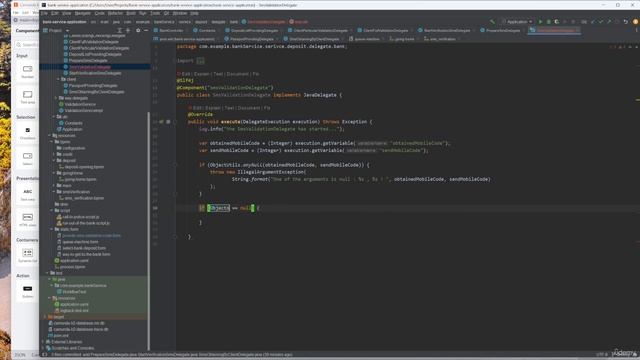Click the build project hammer icon
Image resolution: width=640 pixels, height=360 pixels.
[x=492, y=22]
